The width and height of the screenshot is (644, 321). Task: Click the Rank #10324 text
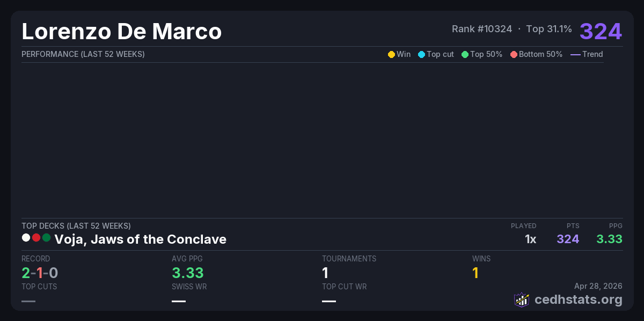point(481,29)
